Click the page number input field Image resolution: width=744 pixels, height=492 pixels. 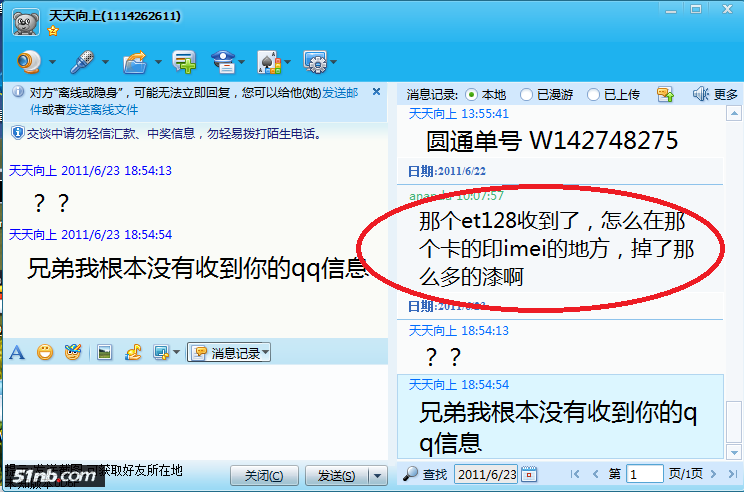tap(644, 474)
